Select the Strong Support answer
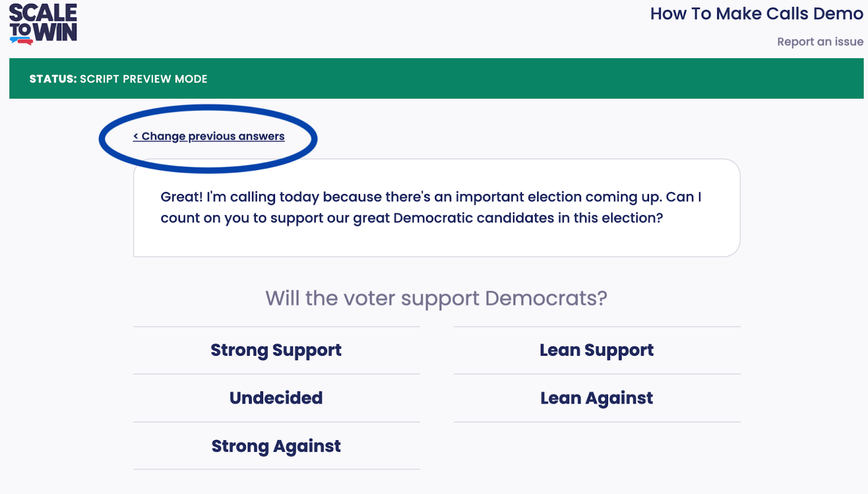 276,350
